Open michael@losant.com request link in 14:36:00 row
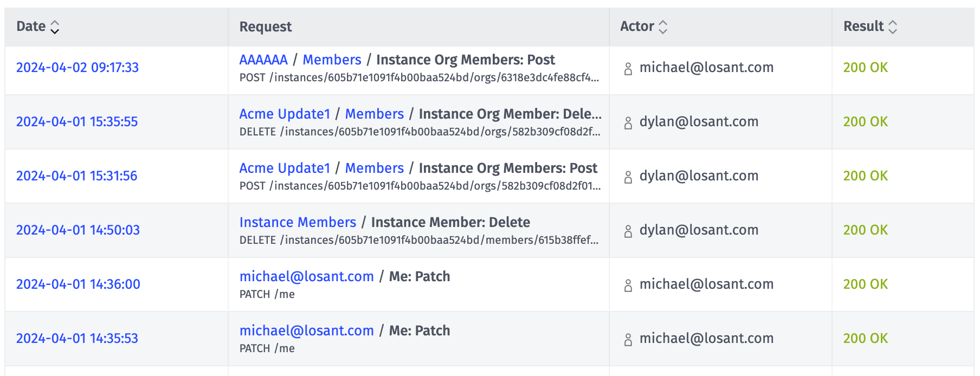This screenshot has height=376, width=980. tap(307, 276)
